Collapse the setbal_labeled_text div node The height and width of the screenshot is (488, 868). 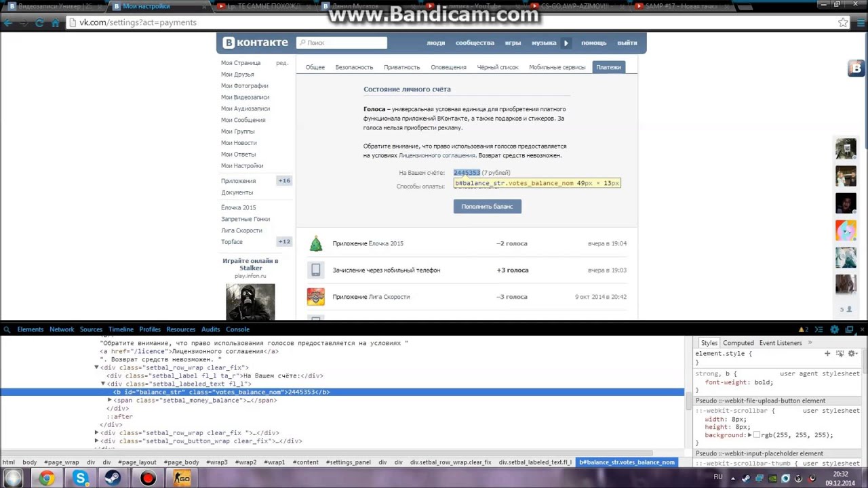pos(103,384)
